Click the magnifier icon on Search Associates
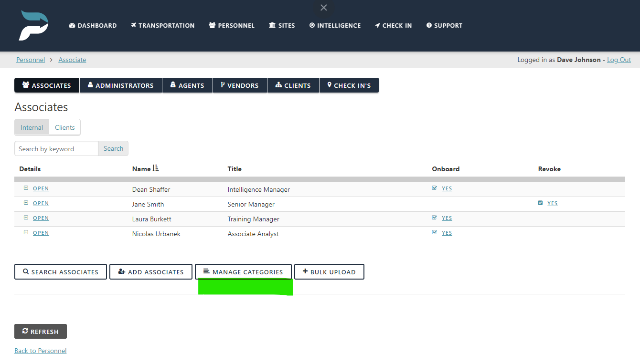Viewport: 640px width, 364px height. 26,271
